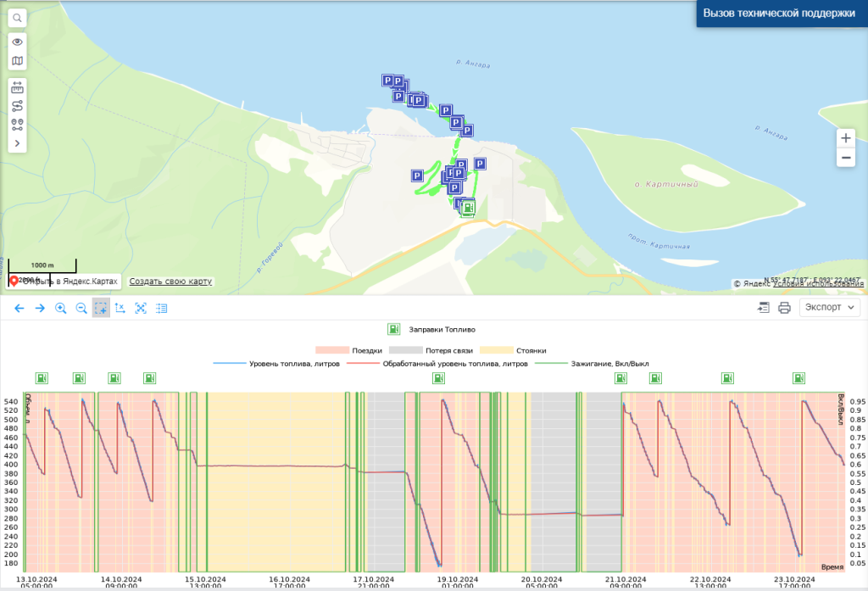This screenshot has height=591, width=868.
Task: Click the refuel marker right after 21.10.2024
Action: [655, 378]
